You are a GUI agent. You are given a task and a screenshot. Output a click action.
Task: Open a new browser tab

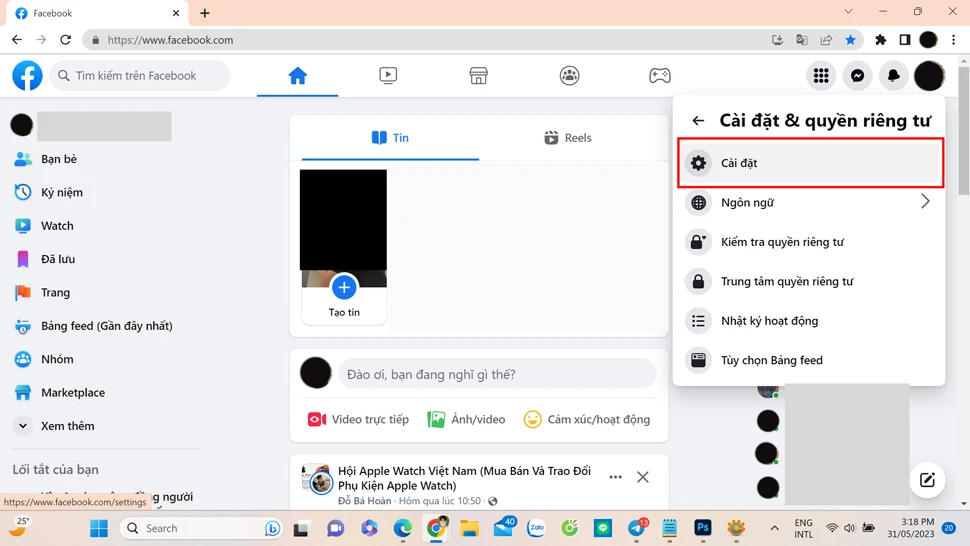click(x=205, y=13)
